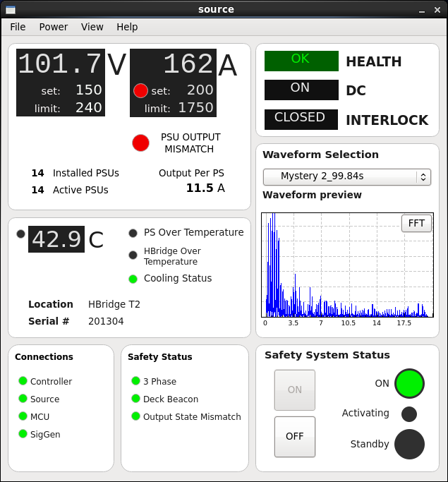448x482 pixels.
Task: Click the red current set indicator LED
Action: 140,90
